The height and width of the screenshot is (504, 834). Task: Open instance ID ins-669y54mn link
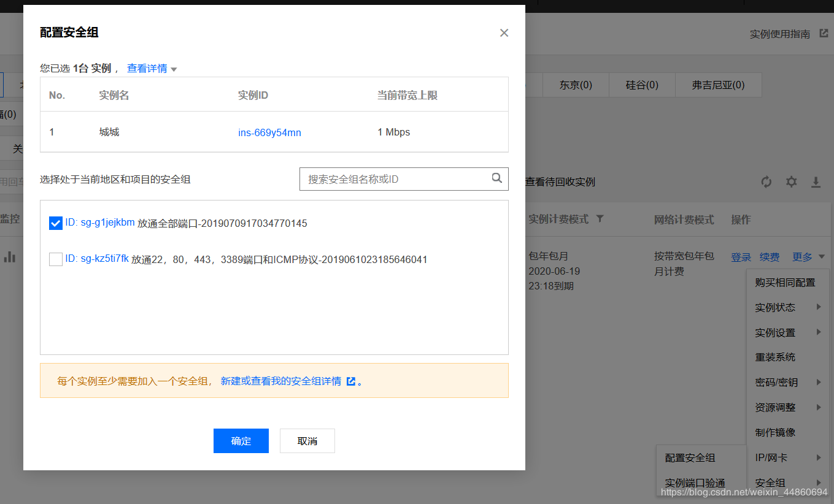pyautogui.click(x=269, y=132)
